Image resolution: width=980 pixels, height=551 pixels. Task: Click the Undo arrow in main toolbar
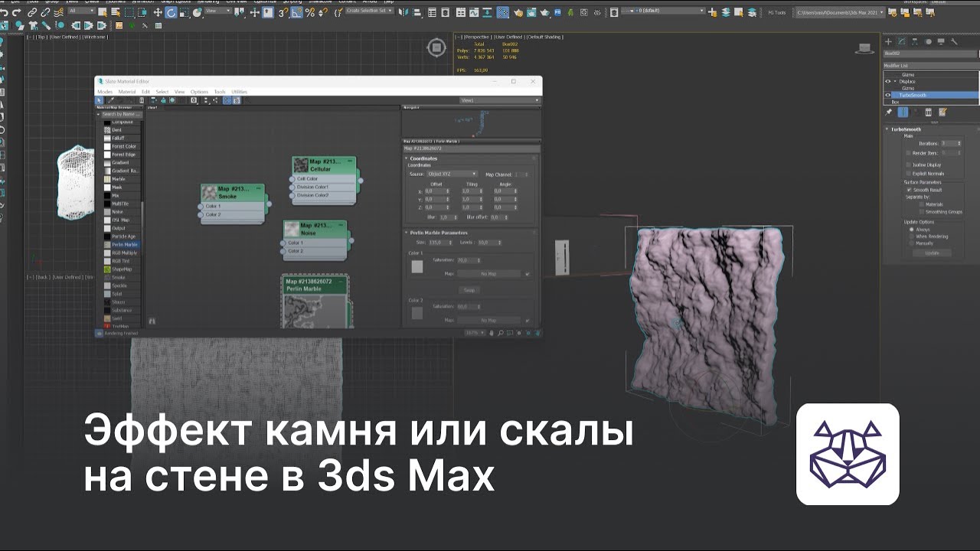pos(4,12)
